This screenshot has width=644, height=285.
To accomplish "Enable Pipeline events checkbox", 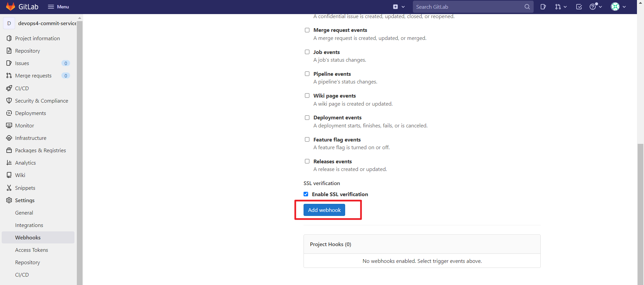I will [307, 74].
